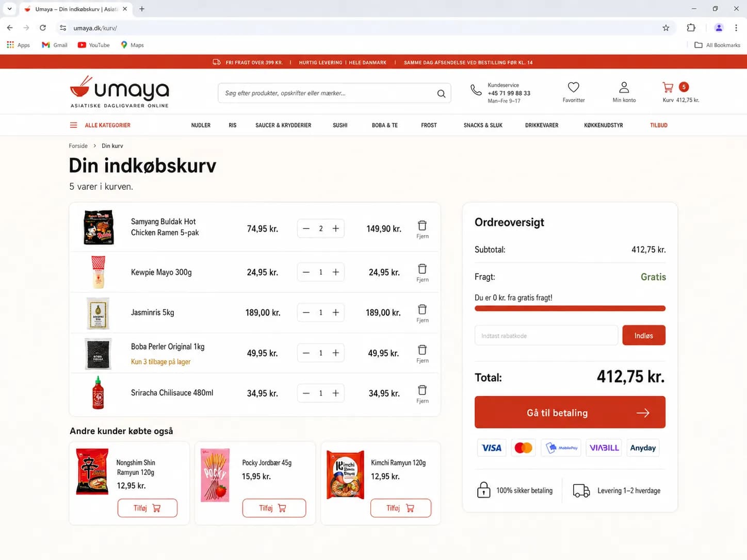Select Boba & Te menu item
Screen dimensions: 747x560
385,125
